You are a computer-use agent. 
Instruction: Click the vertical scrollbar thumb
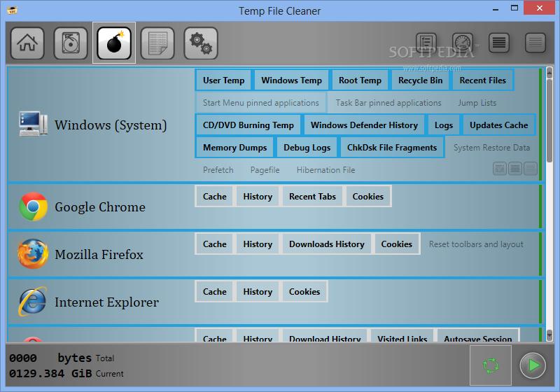click(x=549, y=120)
